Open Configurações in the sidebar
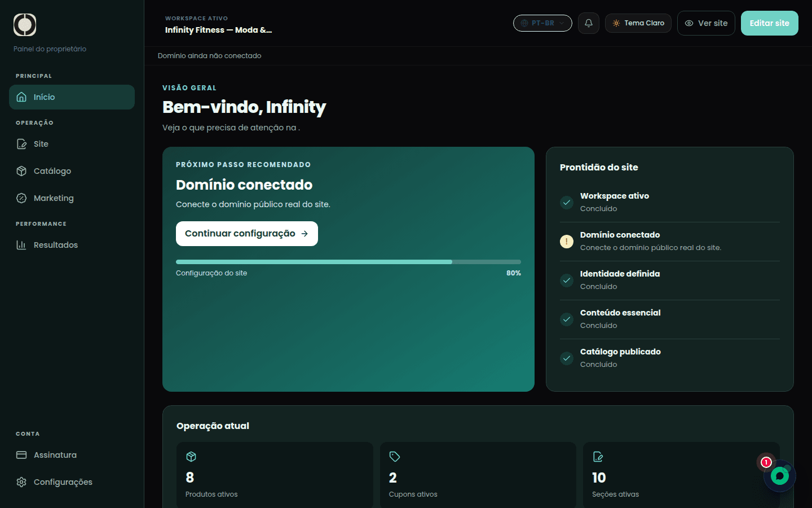This screenshot has width=812, height=508. pyautogui.click(x=72, y=482)
